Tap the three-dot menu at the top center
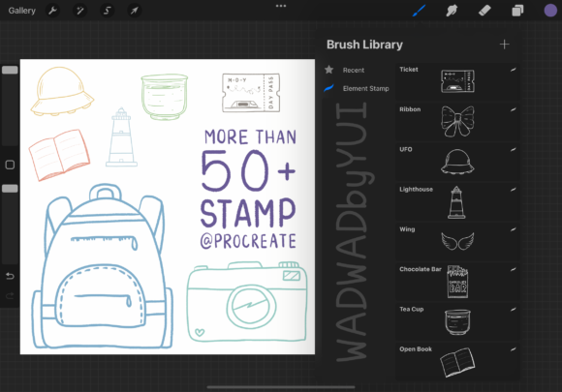 tap(281, 6)
